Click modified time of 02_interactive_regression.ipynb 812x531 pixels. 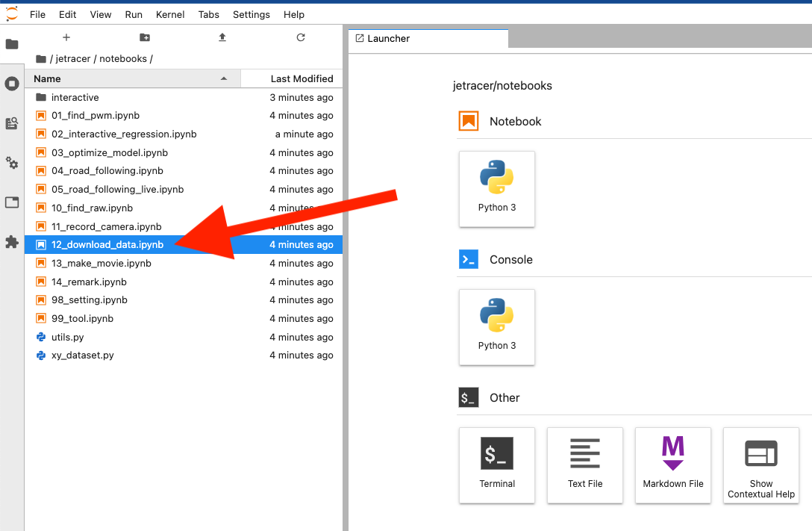point(304,134)
